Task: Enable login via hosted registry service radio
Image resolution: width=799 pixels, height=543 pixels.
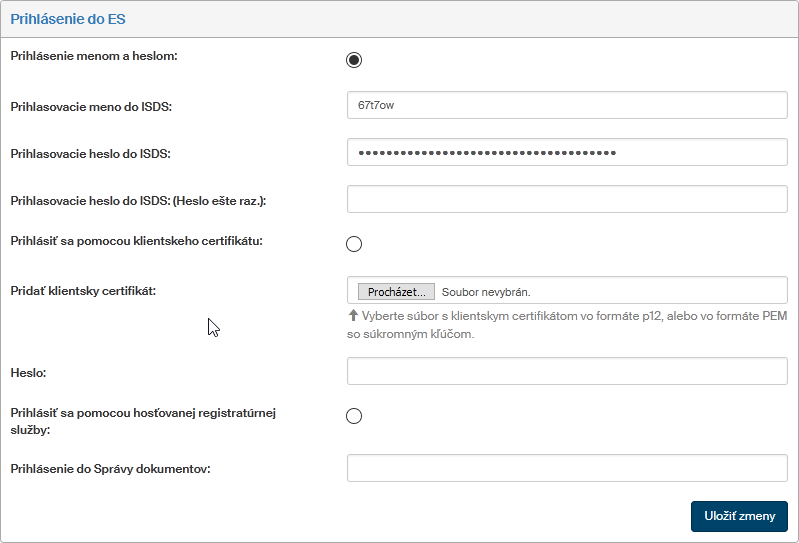Action: (354, 417)
